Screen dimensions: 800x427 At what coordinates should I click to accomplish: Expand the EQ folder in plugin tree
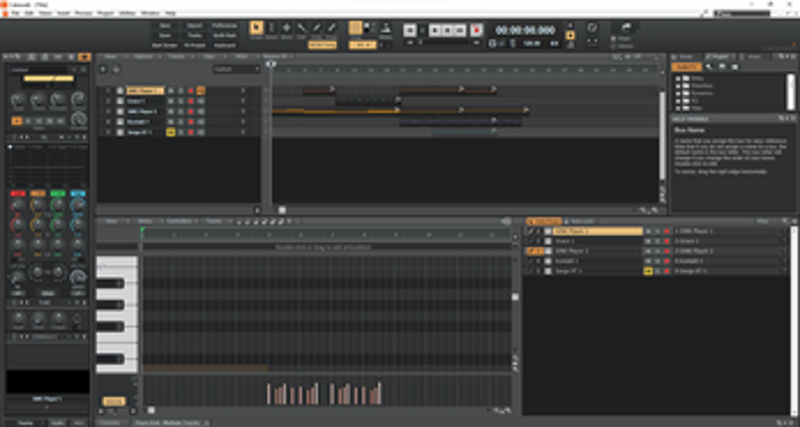[678, 101]
